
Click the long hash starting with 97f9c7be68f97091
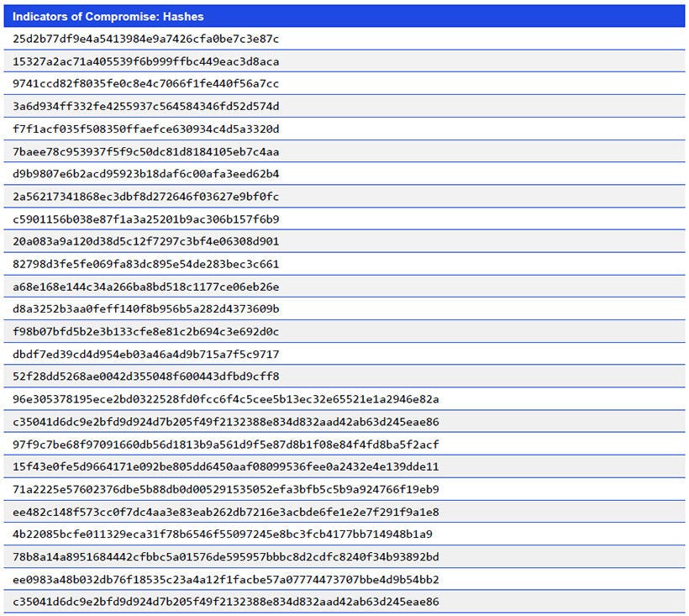click(x=226, y=445)
